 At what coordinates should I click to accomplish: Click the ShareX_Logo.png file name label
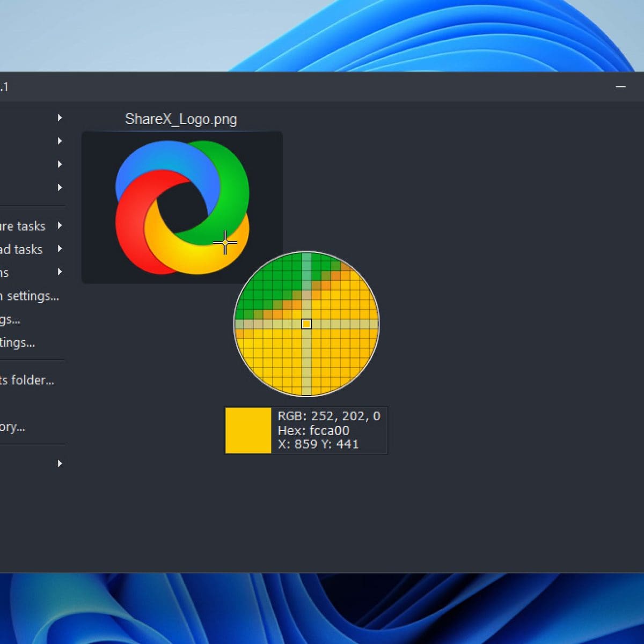point(181,119)
